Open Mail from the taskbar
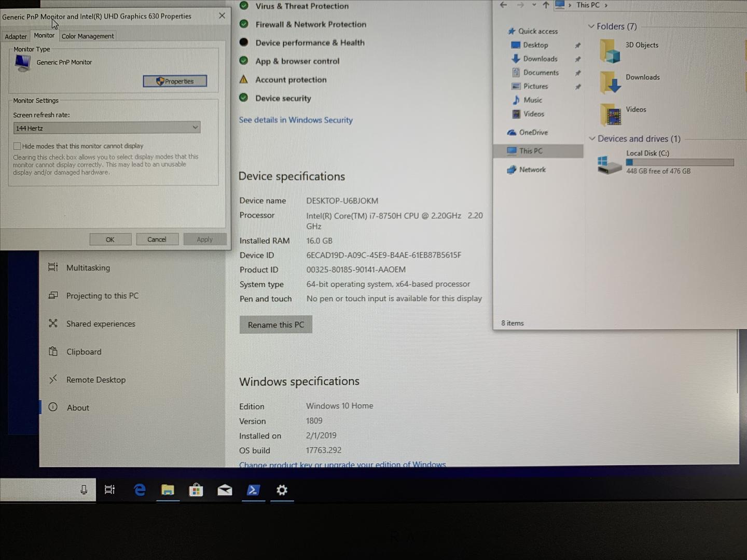Viewport: 747px width, 560px height. 225,489
